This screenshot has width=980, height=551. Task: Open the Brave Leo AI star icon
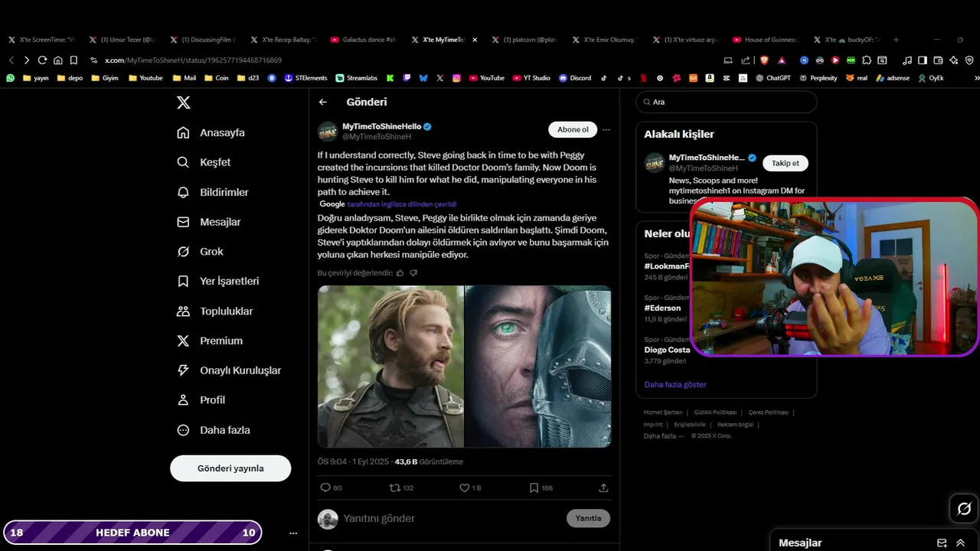954,60
